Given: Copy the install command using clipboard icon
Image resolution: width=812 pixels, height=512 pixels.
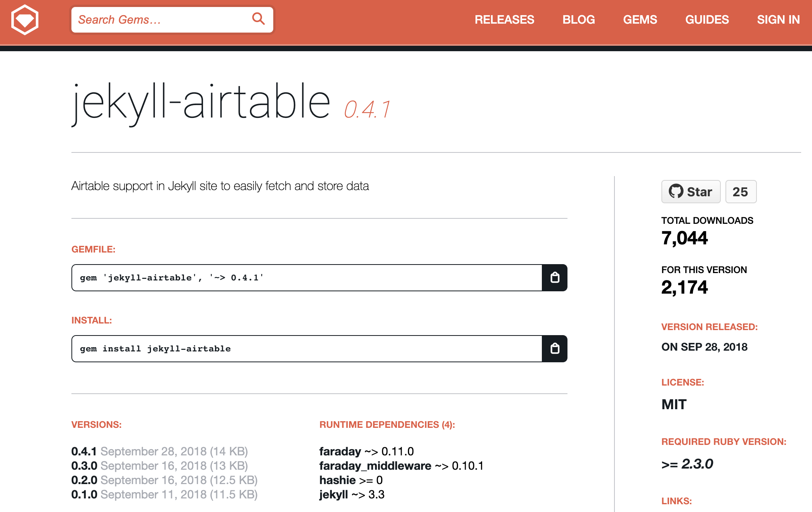Looking at the screenshot, I should pyautogui.click(x=554, y=348).
